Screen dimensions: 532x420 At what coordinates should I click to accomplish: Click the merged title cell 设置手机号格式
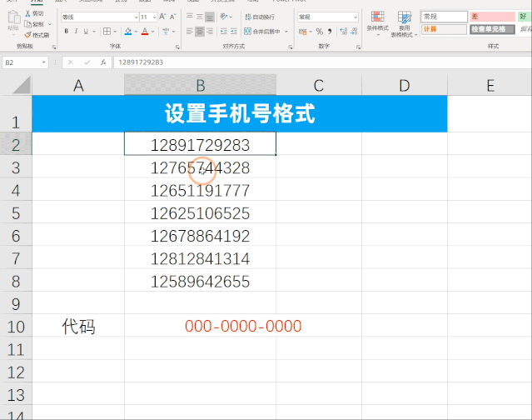point(240,113)
